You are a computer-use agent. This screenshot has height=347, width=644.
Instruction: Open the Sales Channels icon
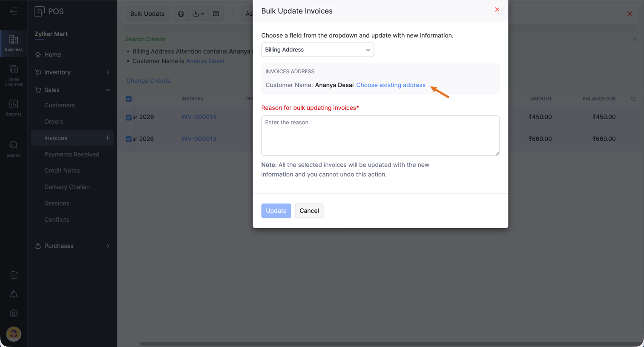14,75
